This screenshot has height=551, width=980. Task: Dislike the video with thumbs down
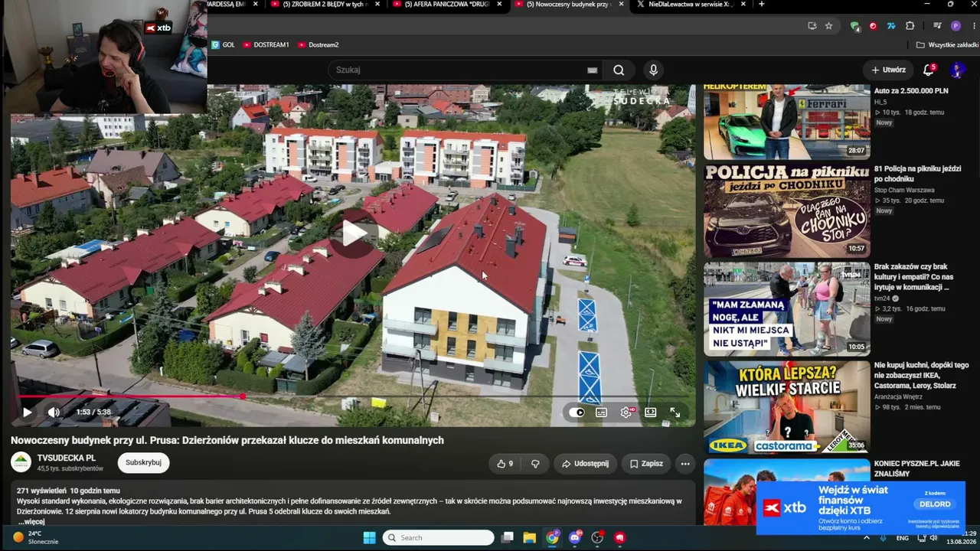click(x=535, y=463)
